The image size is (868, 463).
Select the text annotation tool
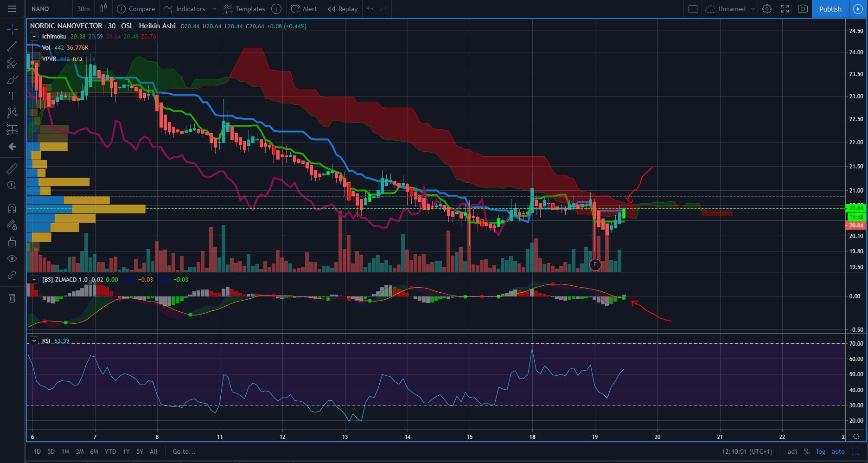(x=12, y=96)
